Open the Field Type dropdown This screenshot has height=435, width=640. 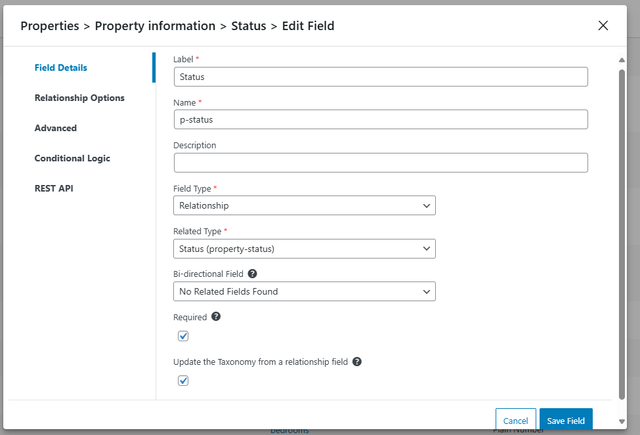coord(304,205)
